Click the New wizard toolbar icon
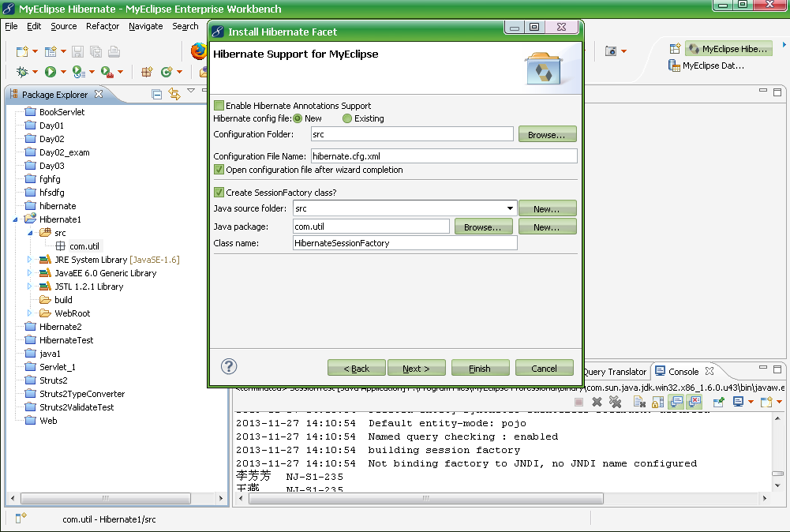790x532 pixels. click(x=22, y=51)
